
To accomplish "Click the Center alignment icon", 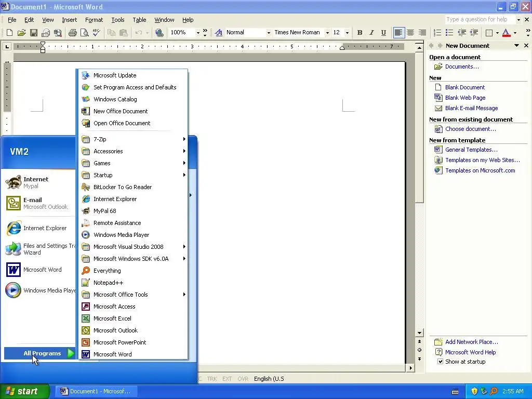I will point(410,33).
